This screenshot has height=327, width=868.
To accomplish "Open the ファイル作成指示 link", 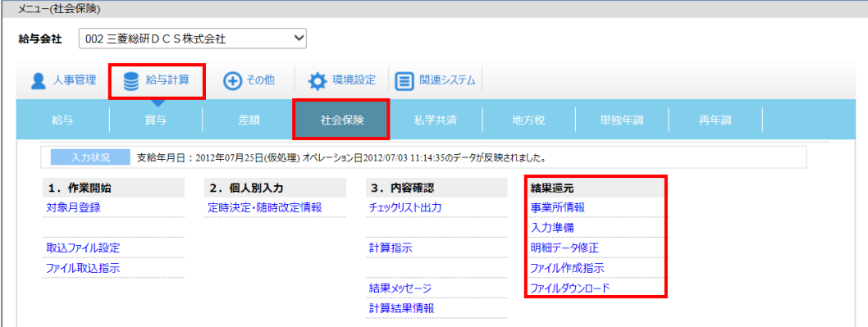I will 567,268.
